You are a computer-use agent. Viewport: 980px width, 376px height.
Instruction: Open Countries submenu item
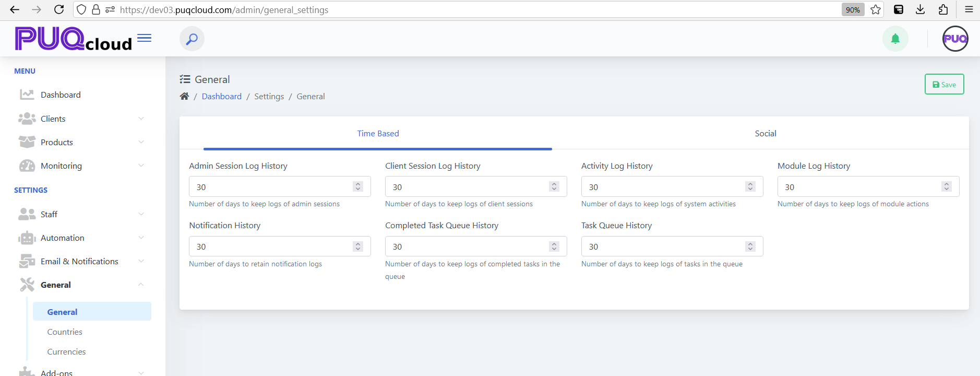coord(65,332)
